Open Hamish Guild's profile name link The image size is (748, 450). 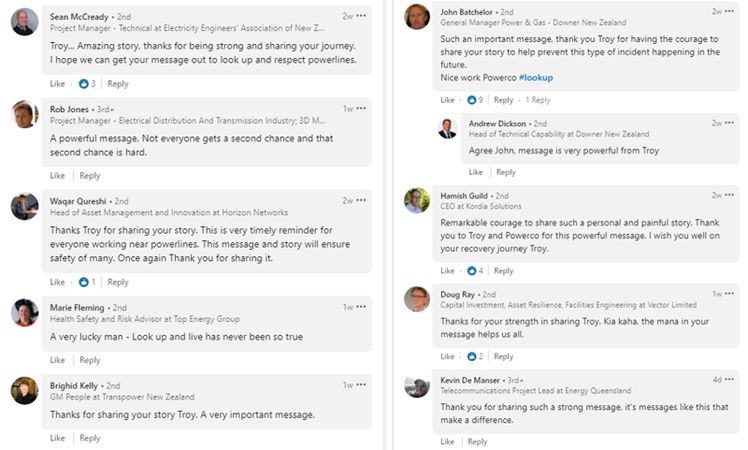[464, 195]
